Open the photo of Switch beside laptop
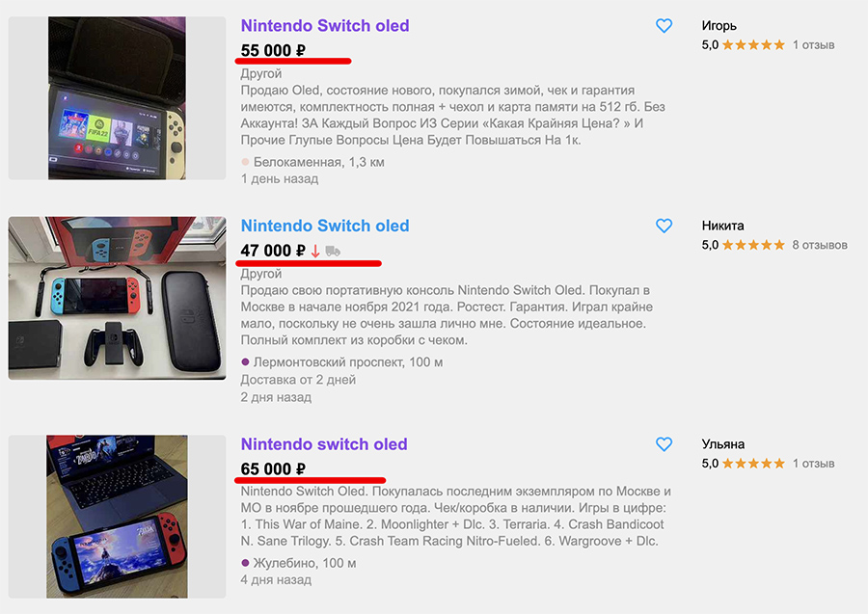 click(117, 516)
